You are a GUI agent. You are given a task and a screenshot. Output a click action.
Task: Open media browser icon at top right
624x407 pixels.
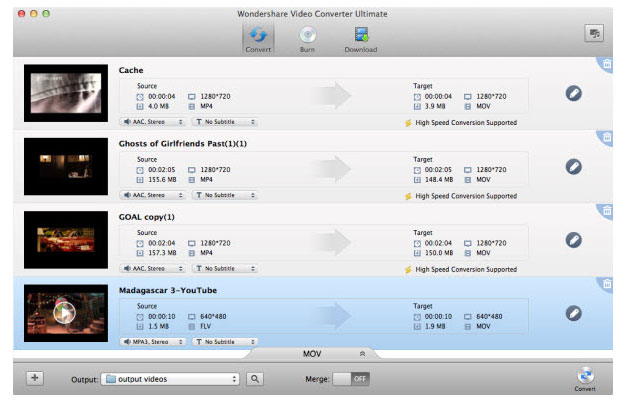[594, 33]
